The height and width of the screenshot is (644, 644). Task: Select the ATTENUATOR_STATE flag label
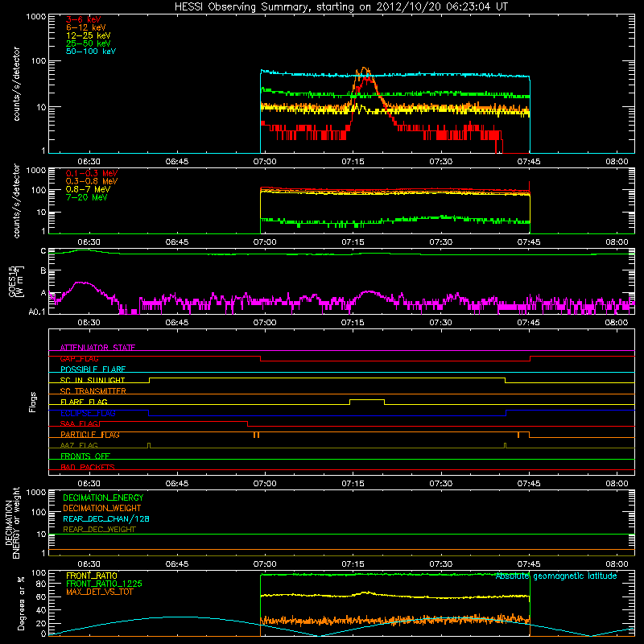coord(97,348)
